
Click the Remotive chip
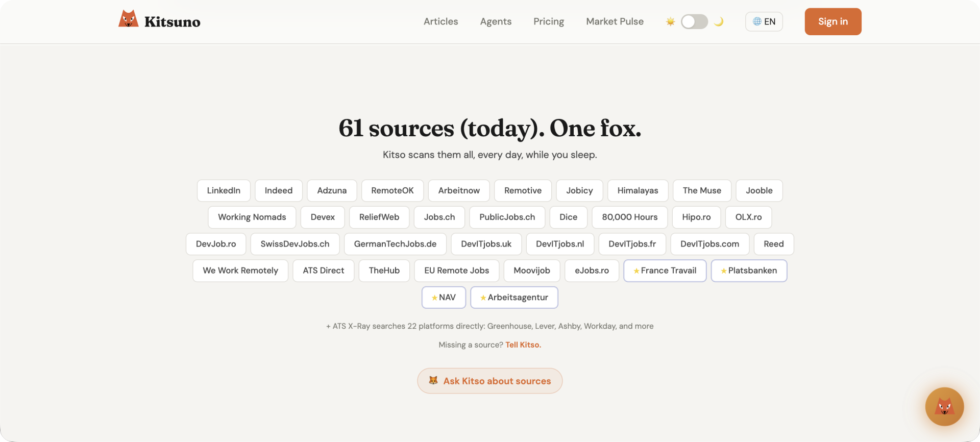[x=523, y=190]
